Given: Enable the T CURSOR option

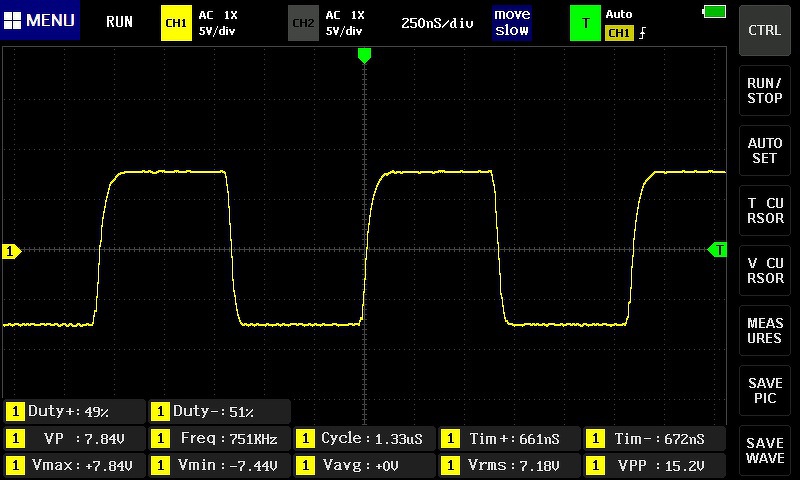Looking at the screenshot, I should click(x=764, y=211).
